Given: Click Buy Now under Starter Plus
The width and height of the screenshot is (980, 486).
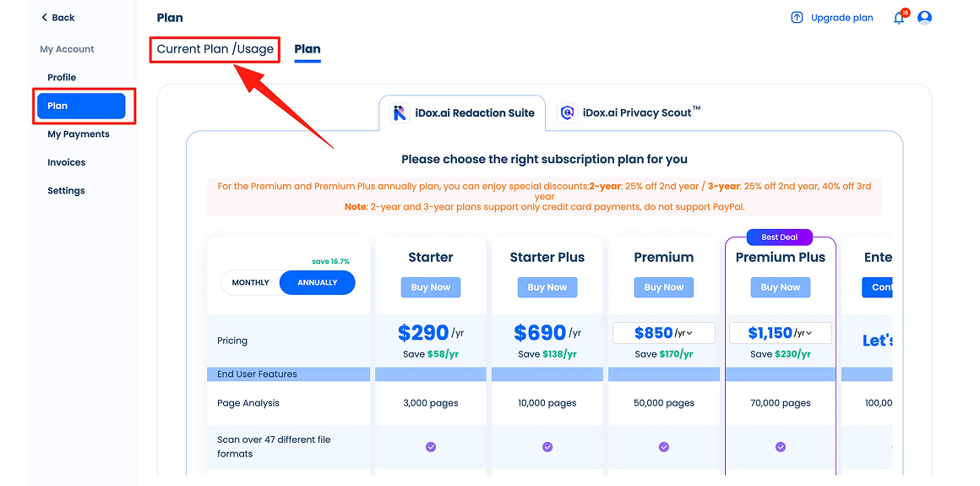Looking at the screenshot, I should [547, 287].
